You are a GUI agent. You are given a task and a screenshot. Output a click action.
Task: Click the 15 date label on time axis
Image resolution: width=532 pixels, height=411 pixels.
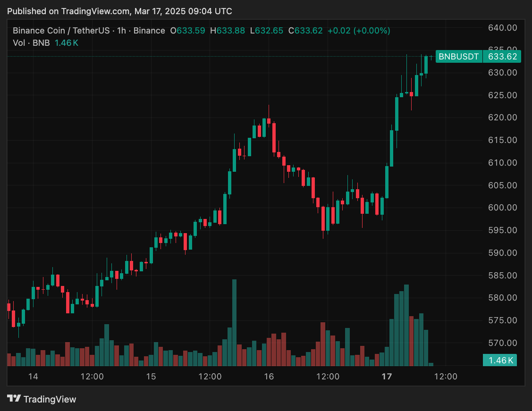[151, 377]
